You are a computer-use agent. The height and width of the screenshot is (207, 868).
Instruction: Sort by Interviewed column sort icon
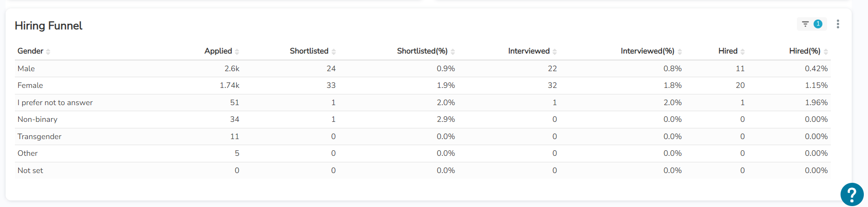click(554, 52)
